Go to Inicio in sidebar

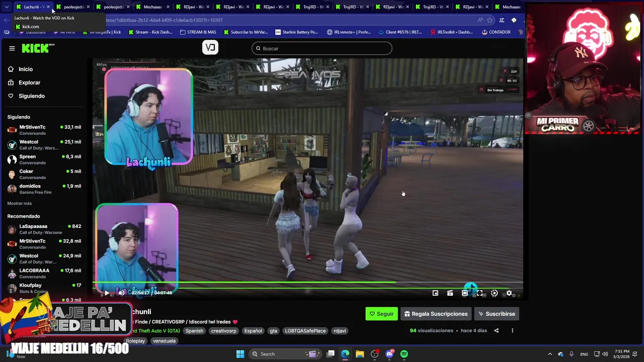26,69
